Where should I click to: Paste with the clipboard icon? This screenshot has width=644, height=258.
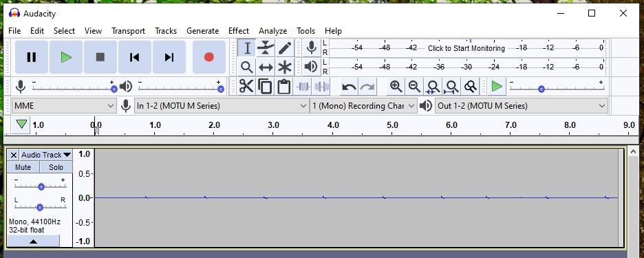[x=283, y=86]
